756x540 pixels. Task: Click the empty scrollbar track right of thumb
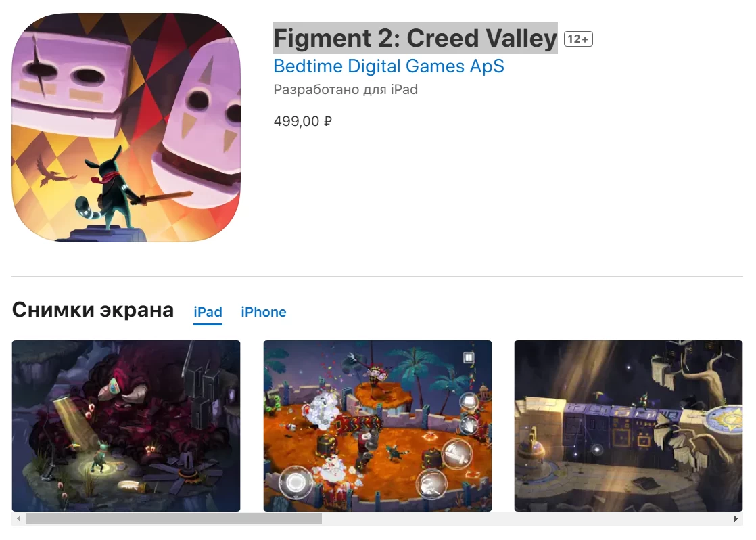(x=525, y=519)
